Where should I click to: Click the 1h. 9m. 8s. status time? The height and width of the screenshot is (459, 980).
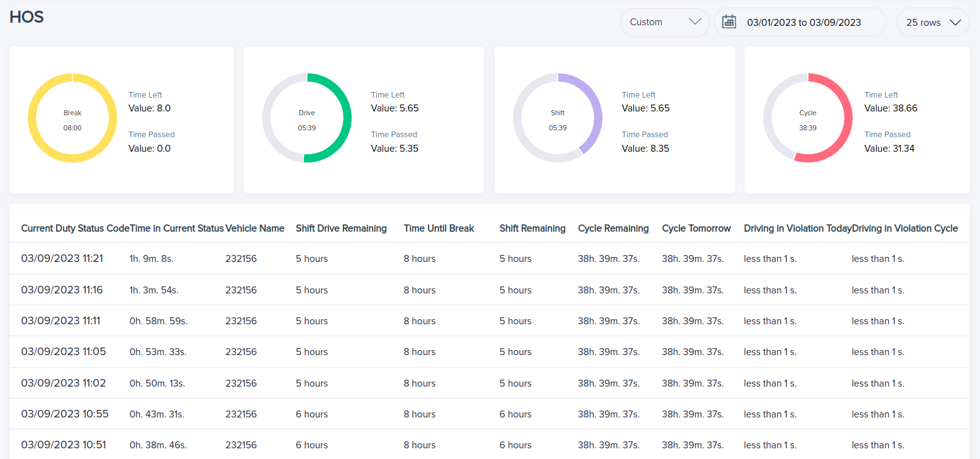coord(152,259)
